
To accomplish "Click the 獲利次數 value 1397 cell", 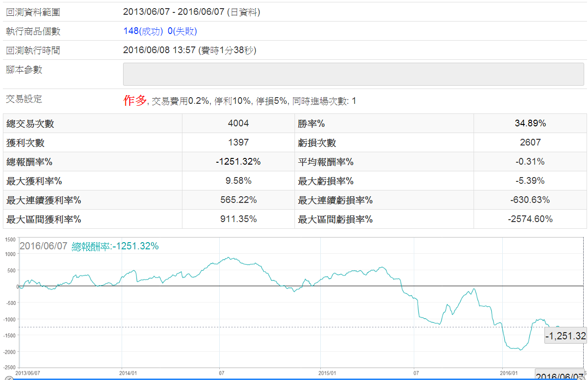I will 238,143.
